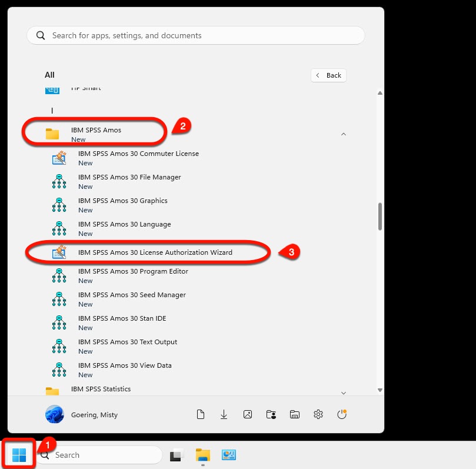Click the IBM SPSS Amos 30 Seed Manager label

(x=132, y=295)
